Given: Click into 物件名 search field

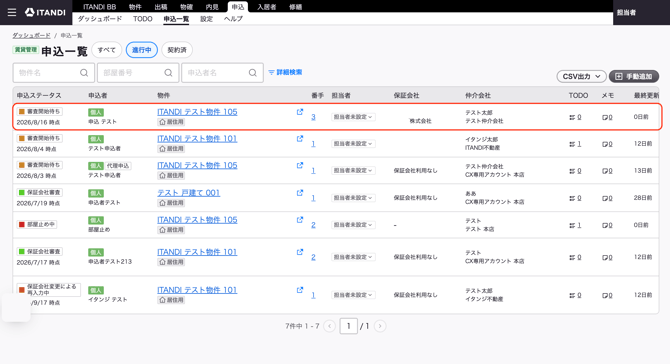Looking at the screenshot, I should pos(53,73).
